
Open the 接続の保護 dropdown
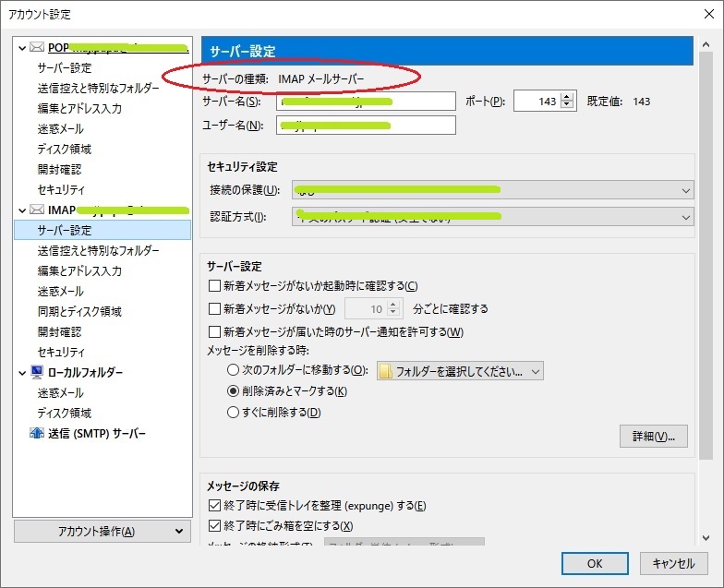492,190
